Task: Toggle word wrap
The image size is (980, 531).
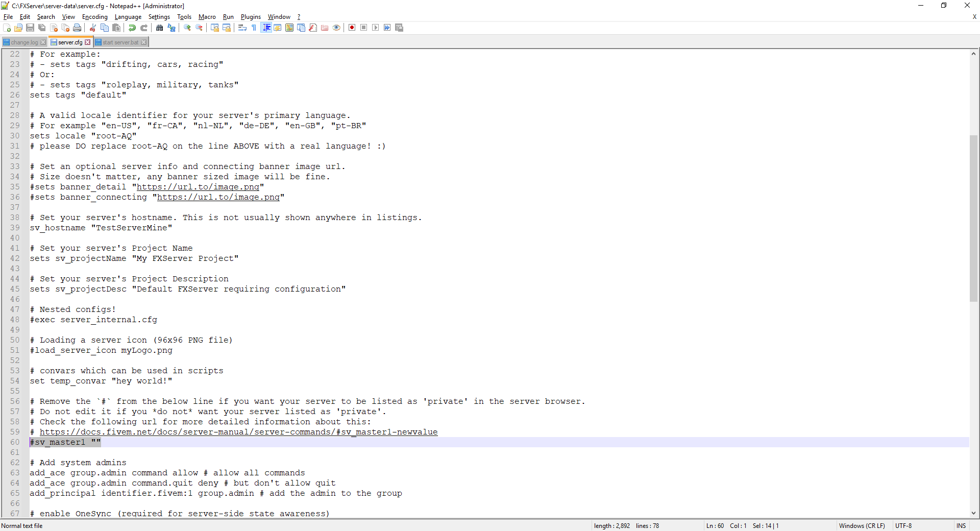Action: [242, 28]
